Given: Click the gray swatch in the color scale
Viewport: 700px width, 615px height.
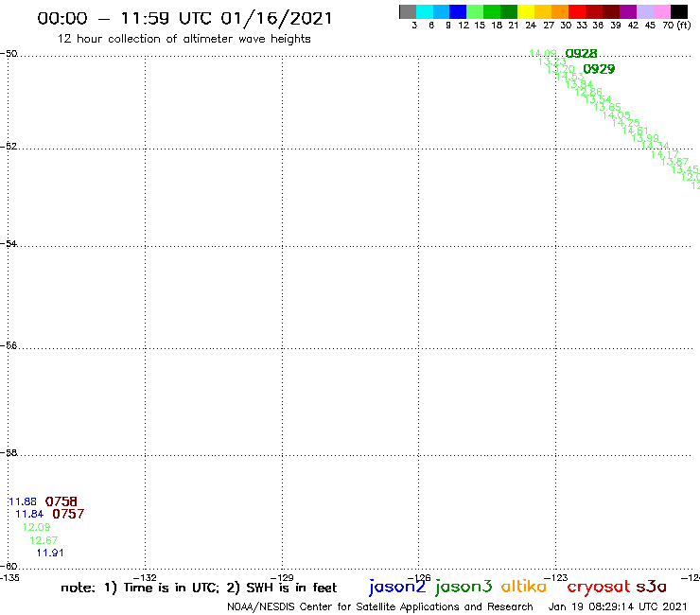Looking at the screenshot, I should (408, 11).
